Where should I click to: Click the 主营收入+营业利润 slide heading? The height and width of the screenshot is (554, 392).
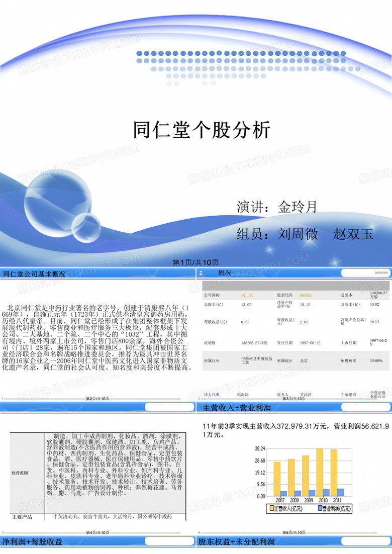237,408
